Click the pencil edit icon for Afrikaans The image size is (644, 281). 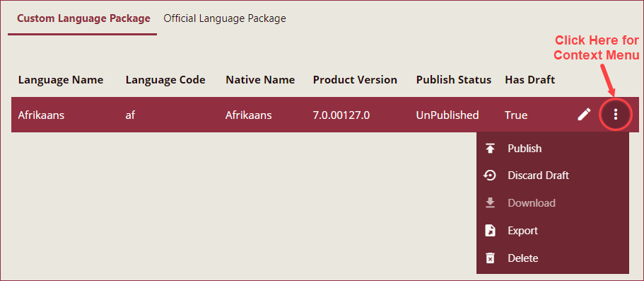click(x=584, y=115)
